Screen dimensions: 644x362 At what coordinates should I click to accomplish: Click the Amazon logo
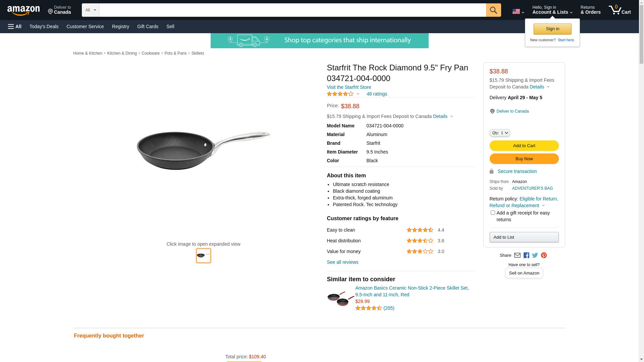[x=23, y=11]
